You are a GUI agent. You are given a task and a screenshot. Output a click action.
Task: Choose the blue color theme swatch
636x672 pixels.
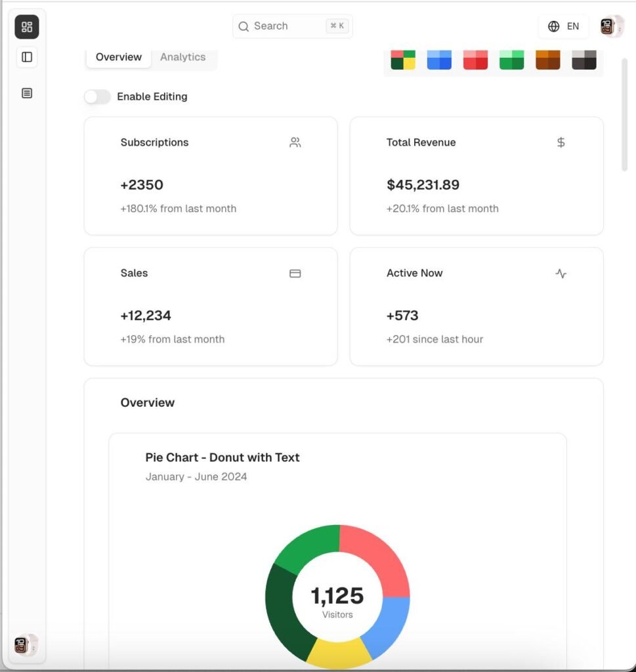[x=439, y=60]
